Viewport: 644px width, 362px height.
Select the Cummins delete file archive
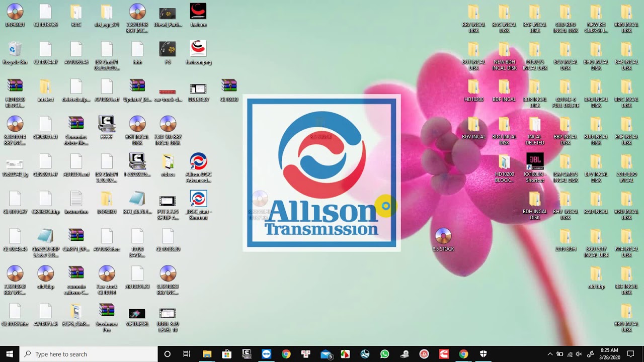76,131
